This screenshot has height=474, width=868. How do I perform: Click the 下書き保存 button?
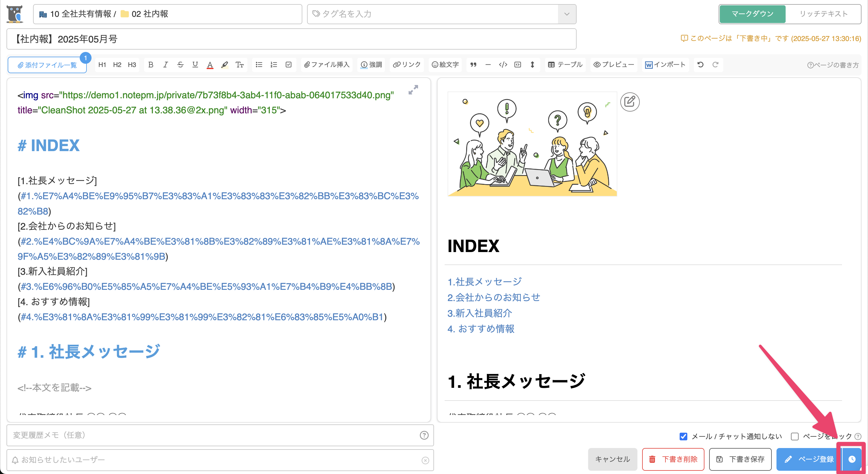click(x=740, y=459)
